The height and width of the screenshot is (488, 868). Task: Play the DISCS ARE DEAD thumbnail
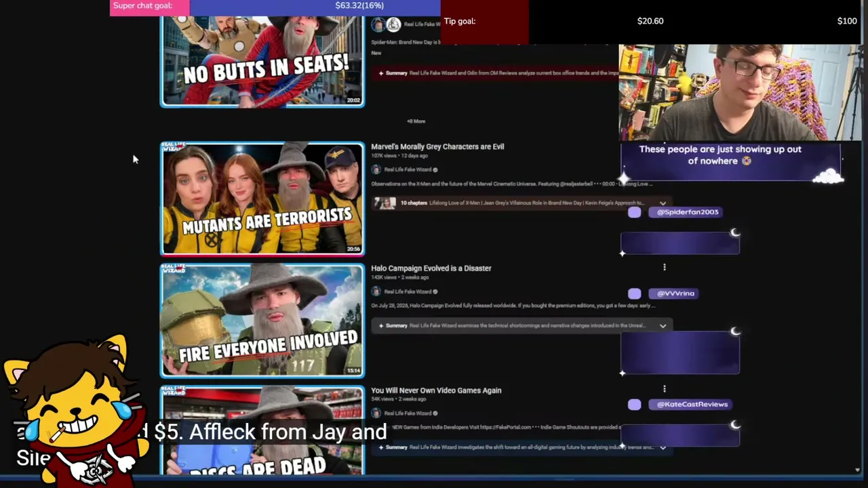[x=262, y=430]
